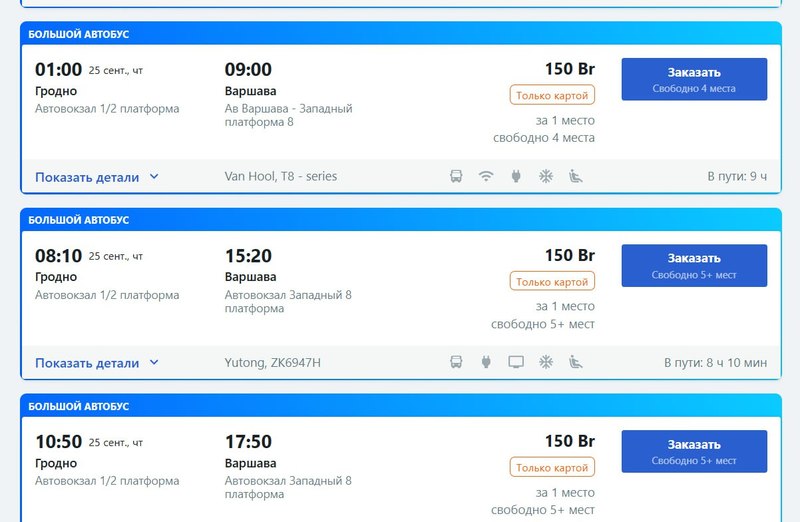
Task: Click air conditioning snowflake on Van Hool trip
Action: click(546, 177)
